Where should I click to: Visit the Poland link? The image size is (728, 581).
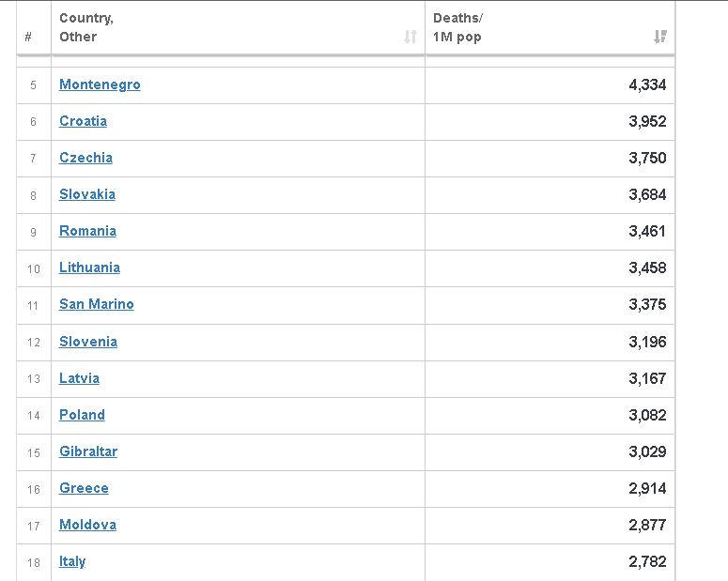82,415
